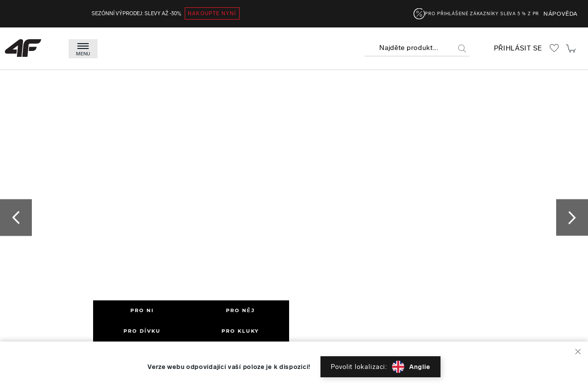Open the hamburger MENU
This screenshot has height=392, width=588.
coord(83,49)
